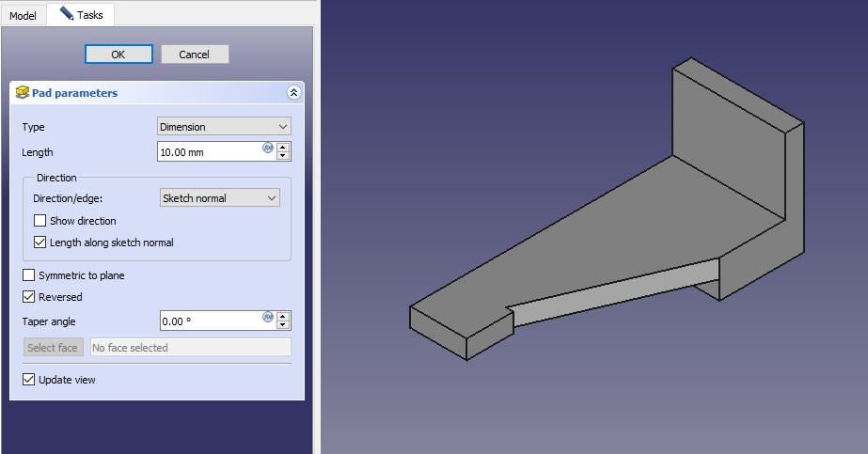Screen dimensions: 868x454
Task: Uncheck Length along sketch normal
Action: click(x=39, y=243)
